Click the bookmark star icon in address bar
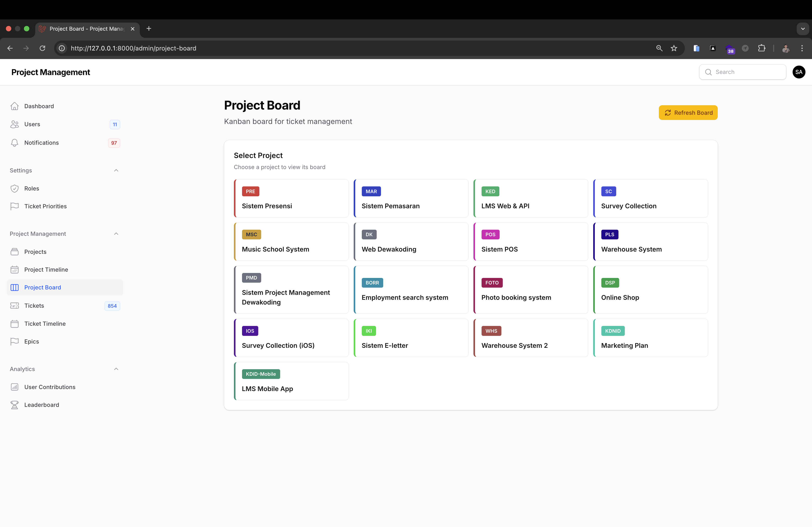 pyautogui.click(x=674, y=48)
